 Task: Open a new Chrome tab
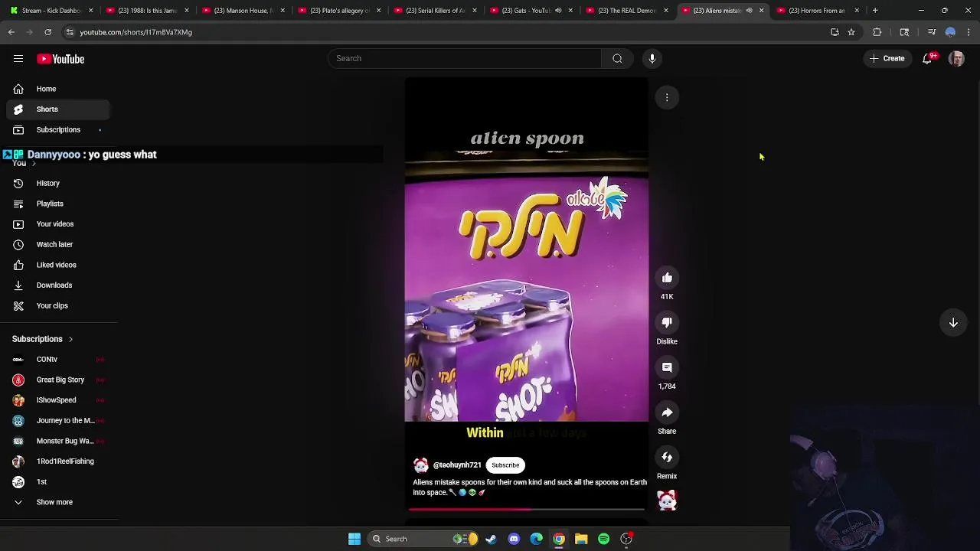(x=875, y=11)
